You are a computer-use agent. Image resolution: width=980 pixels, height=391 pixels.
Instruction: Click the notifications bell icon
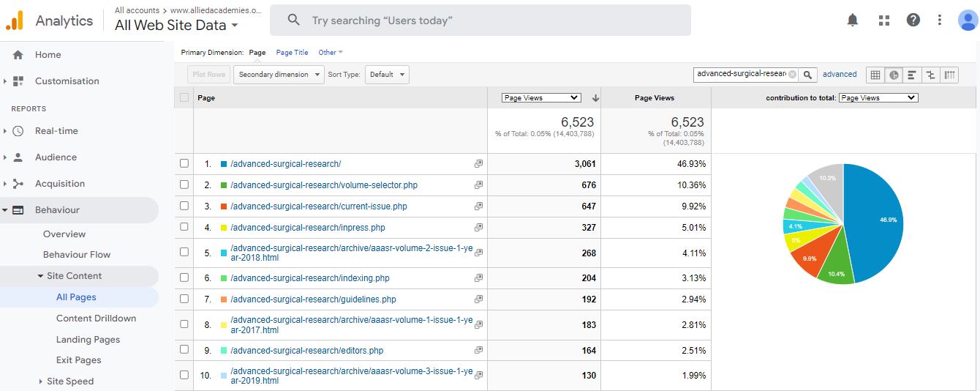click(852, 21)
